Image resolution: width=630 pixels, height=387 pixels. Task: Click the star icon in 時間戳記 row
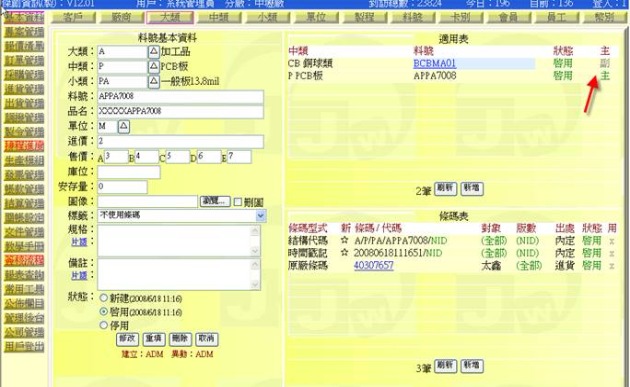tap(344, 253)
